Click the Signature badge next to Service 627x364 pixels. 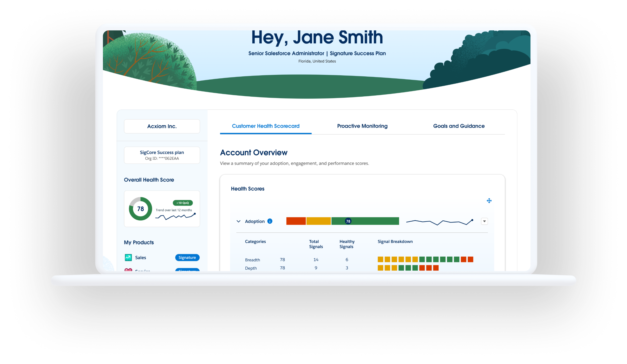click(x=187, y=270)
